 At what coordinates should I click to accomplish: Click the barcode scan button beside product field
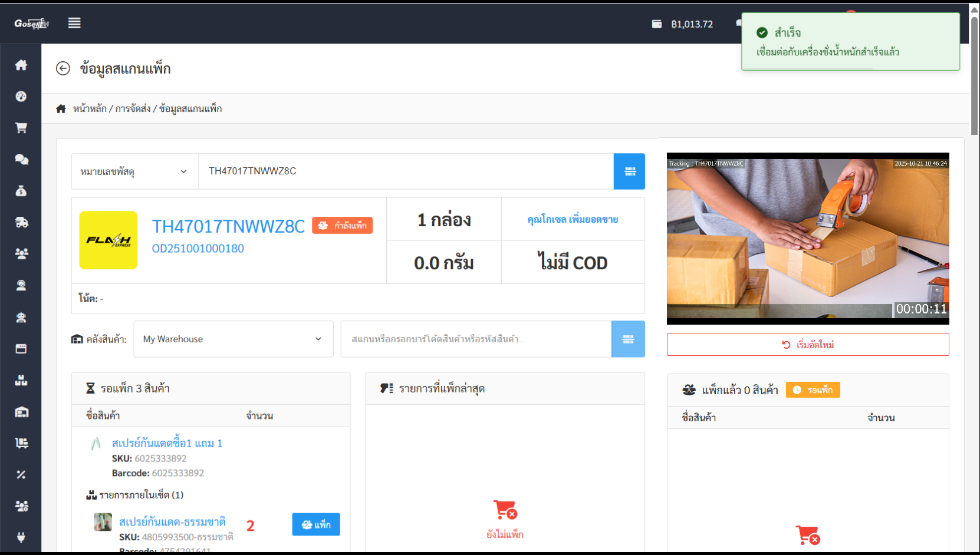pyautogui.click(x=628, y=339)
